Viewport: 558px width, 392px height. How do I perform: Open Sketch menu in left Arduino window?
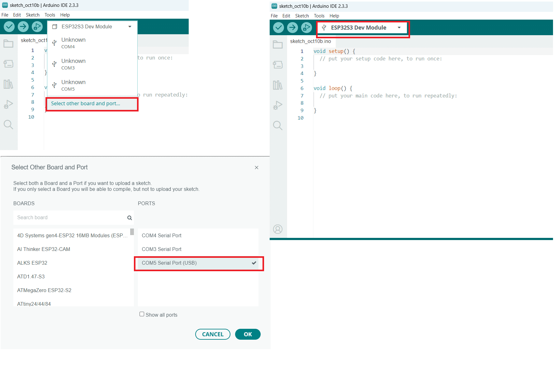click(x=33, y=15)
